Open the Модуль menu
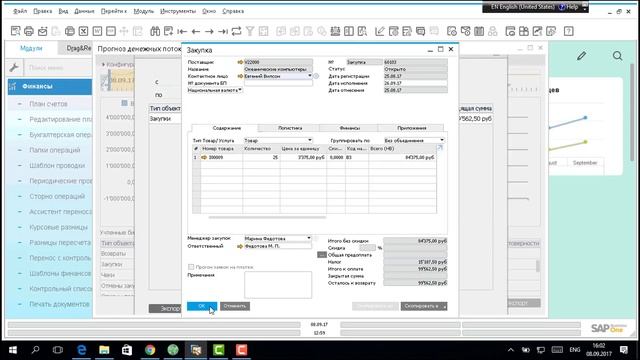 [144, 11]
